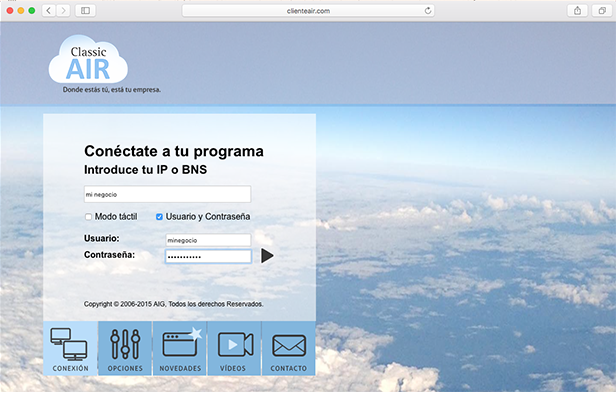Enable the Modo táctil checkbox
Screen dimensions: 616x394
click(x=88, y=217)
